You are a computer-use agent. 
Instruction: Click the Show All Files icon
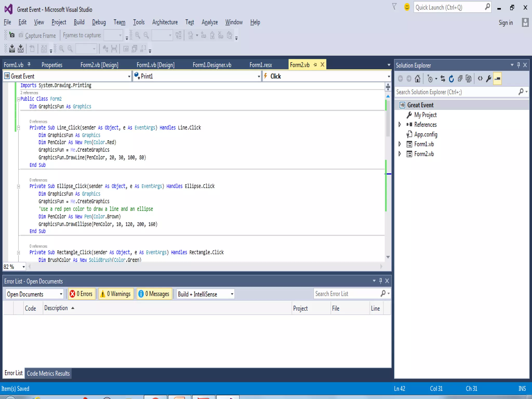coord(469,78)
